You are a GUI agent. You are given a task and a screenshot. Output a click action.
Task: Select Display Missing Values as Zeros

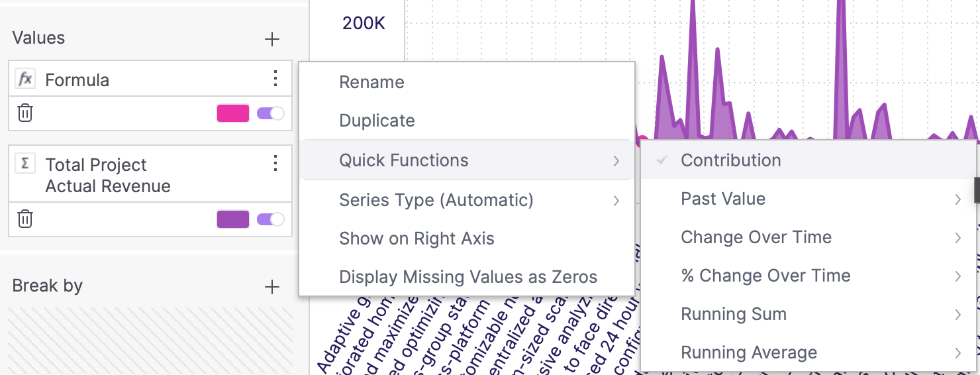point(467,277)
